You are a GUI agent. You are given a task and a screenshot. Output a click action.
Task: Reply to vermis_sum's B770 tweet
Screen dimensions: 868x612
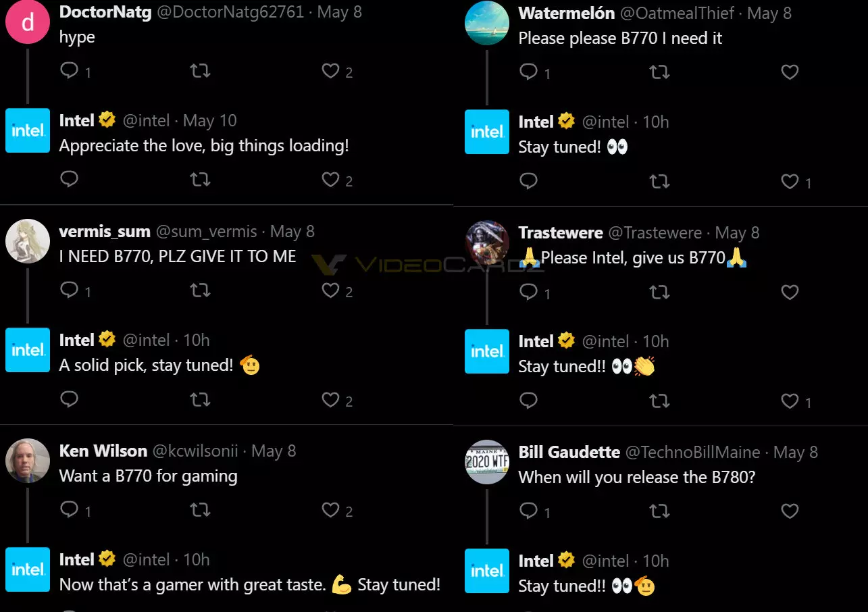pyautogui.click(x=70, y=290)
